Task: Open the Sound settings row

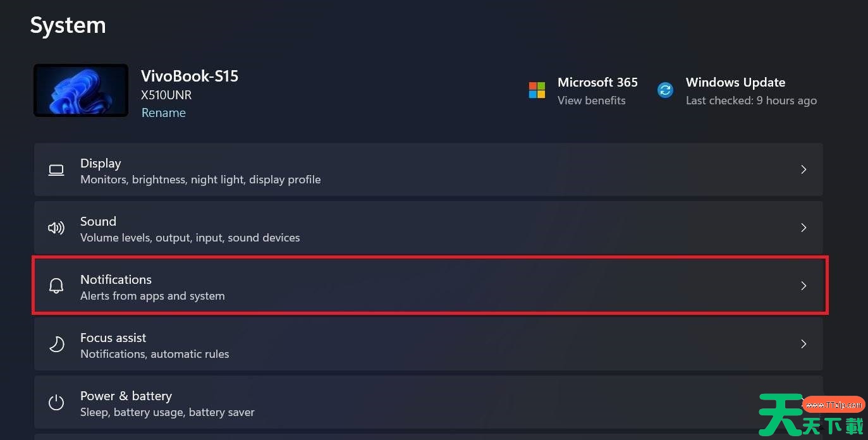Action: tap(428, 228)
